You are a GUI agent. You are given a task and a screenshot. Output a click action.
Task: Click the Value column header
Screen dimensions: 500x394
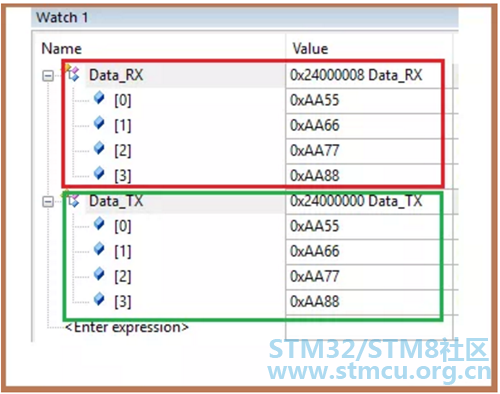click(x=310, y=49)
